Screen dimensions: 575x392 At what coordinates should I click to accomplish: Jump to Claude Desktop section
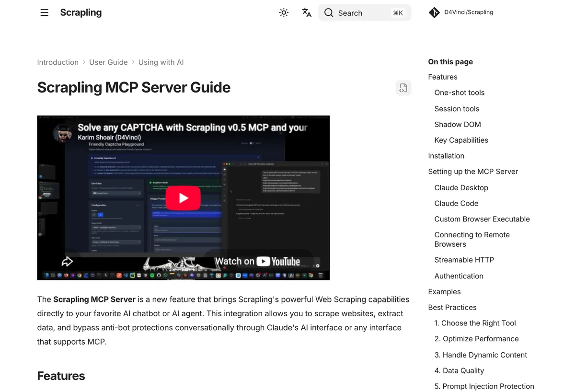coord(461,187)
